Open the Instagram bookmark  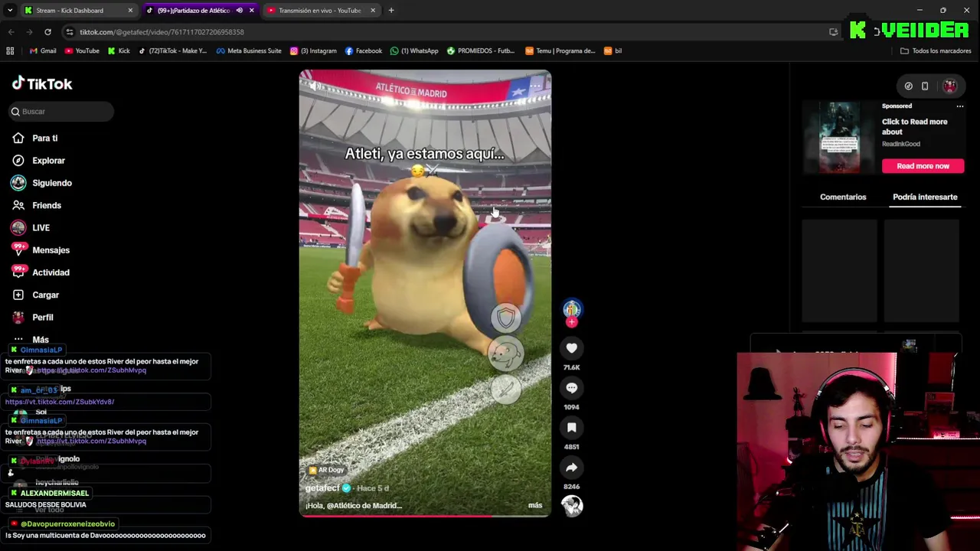click(313, 51)
